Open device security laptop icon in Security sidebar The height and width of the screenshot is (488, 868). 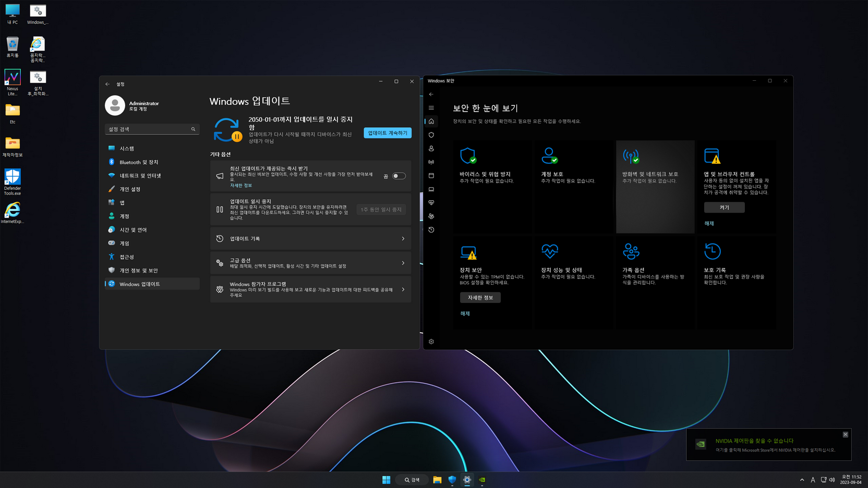[x=431, y=189]
